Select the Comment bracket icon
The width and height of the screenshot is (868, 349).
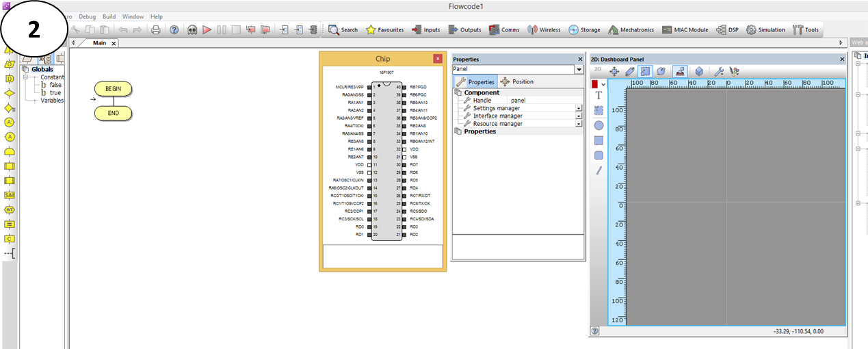click(x=10, y=254)
